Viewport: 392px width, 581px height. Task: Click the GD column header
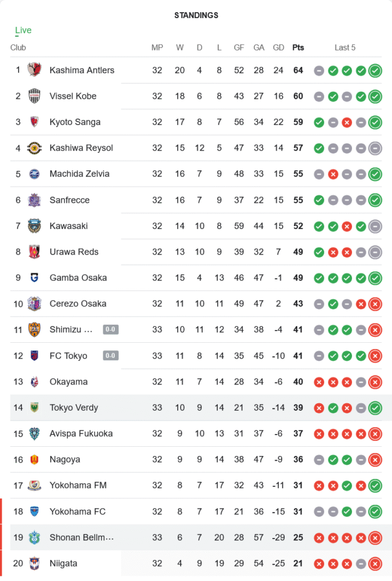(x=278, y=48)
